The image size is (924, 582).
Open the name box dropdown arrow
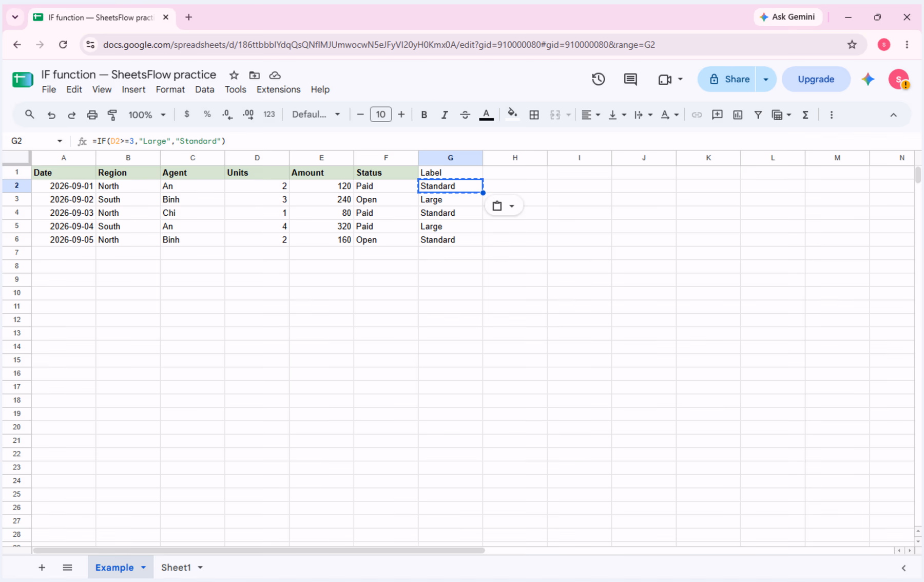coord(60,141)
